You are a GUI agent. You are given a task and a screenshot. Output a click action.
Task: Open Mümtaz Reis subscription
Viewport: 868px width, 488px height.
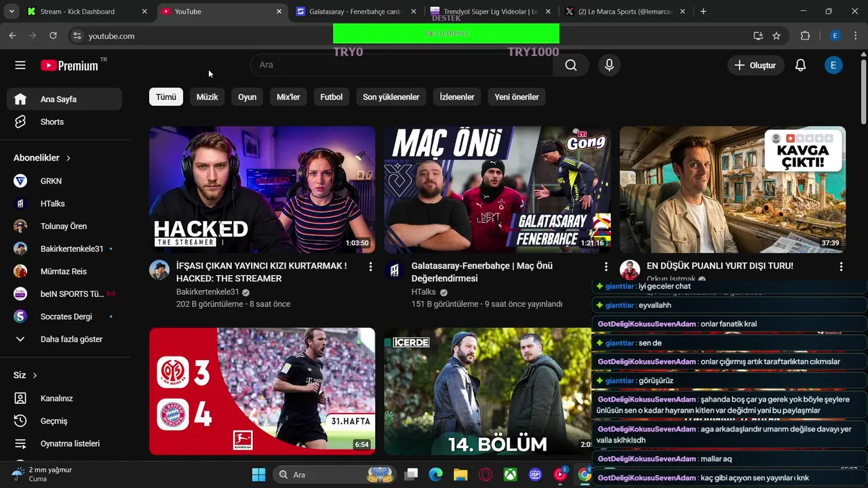point(64,271)
